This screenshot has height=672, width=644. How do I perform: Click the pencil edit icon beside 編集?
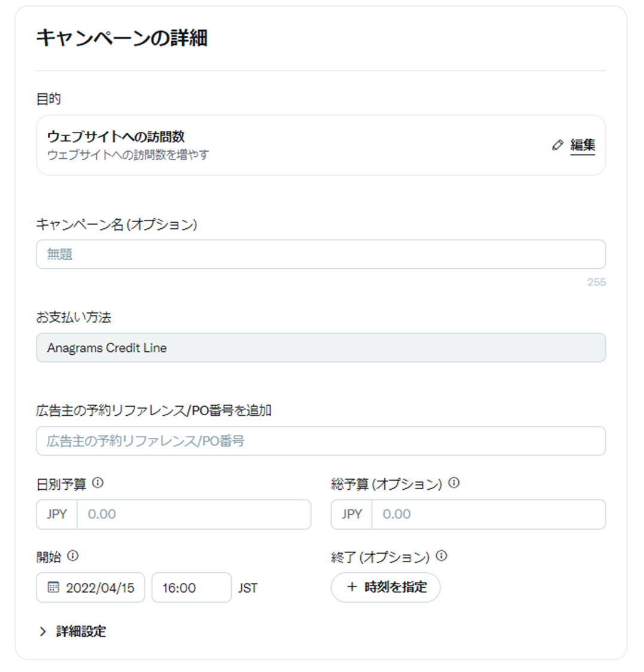(557, 145)
